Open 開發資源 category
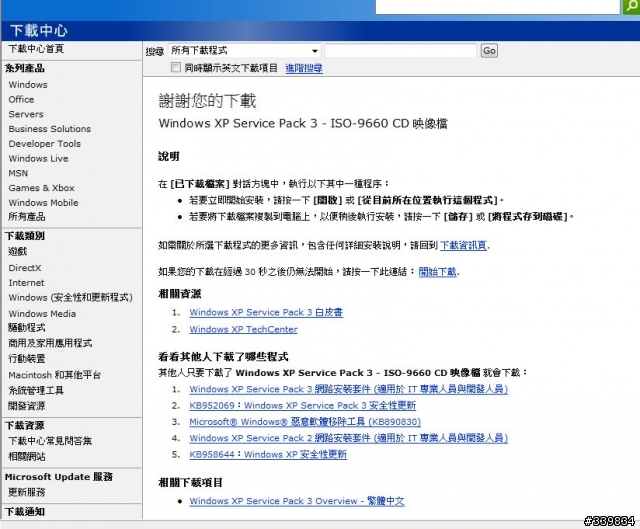 pyautogui.click(x=27, y=406)
